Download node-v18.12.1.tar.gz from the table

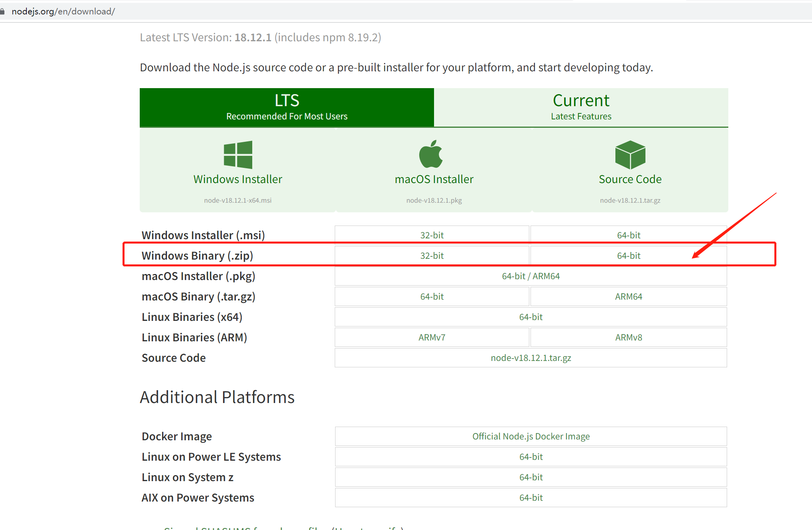[x=531, y=358]
